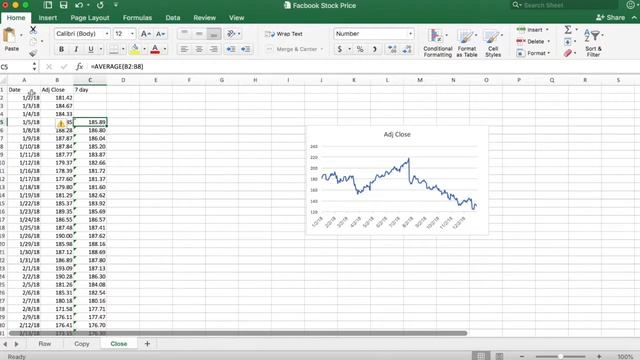Open the Page Layout ribbon tab
Viewport: 640px width, 360px height.
coord(90,18)
